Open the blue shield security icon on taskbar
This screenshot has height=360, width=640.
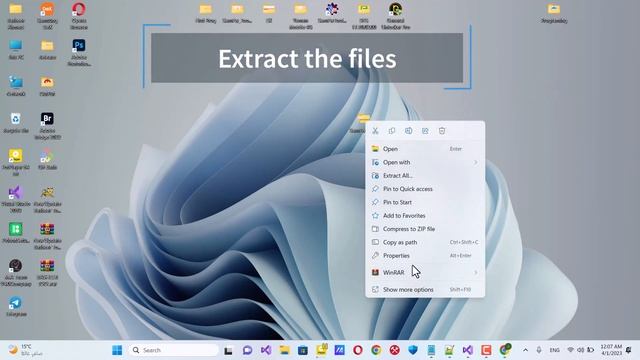tap(413, 350)
